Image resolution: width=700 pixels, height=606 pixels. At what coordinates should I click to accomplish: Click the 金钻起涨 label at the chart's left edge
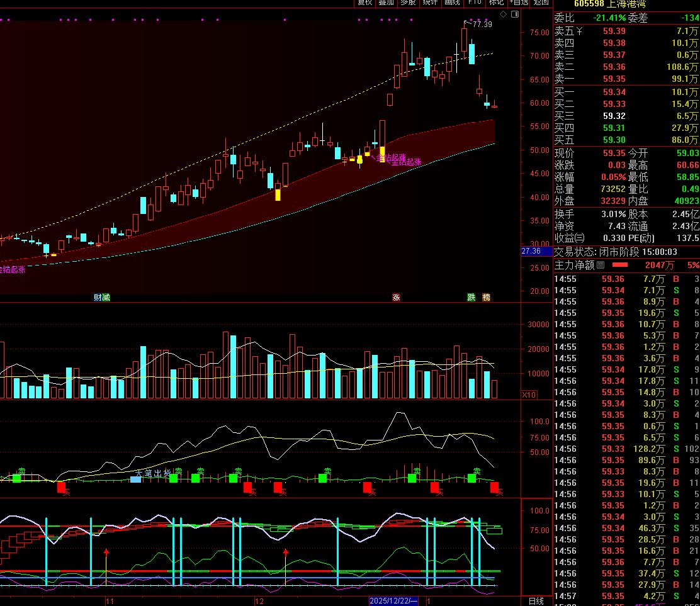13,270
